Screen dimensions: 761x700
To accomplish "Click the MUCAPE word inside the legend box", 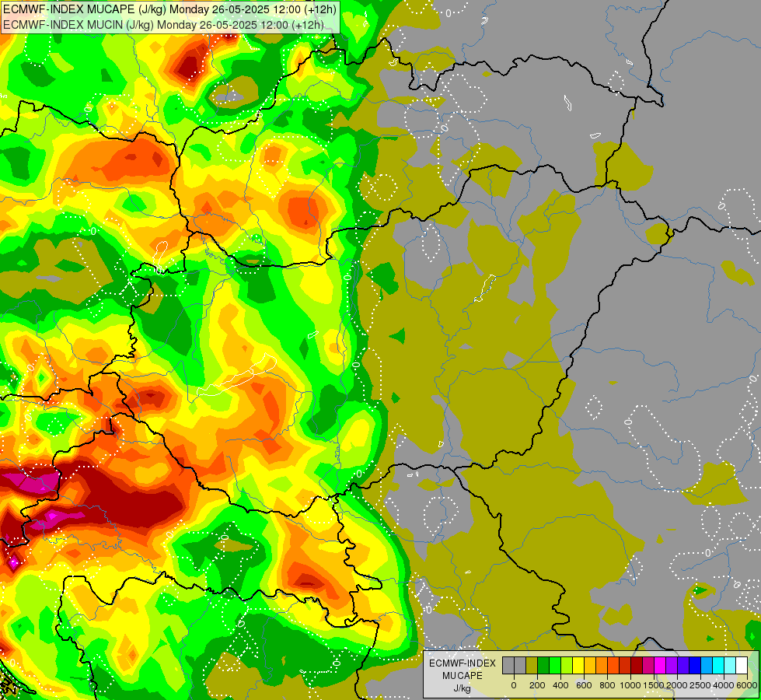I will 463,676.
